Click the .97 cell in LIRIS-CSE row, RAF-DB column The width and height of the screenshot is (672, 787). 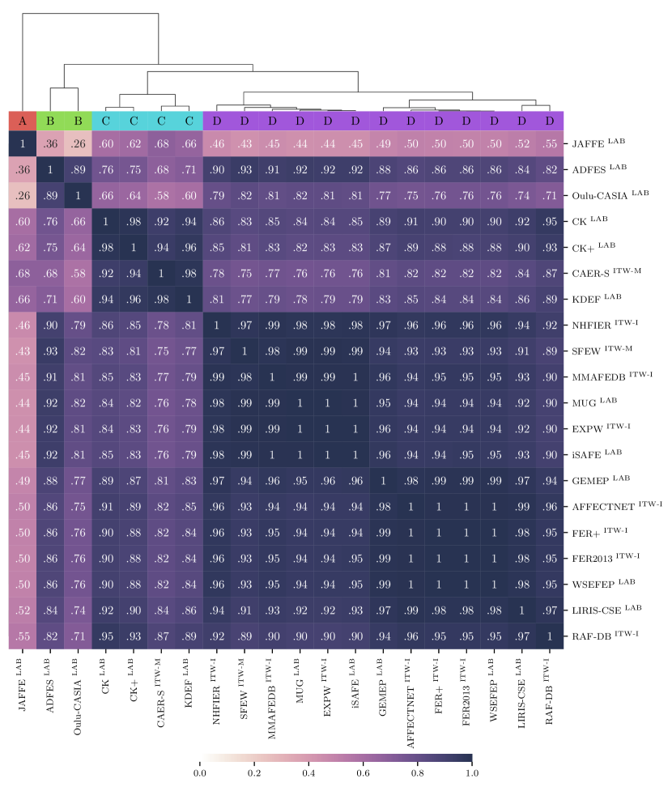click(550, 610)
